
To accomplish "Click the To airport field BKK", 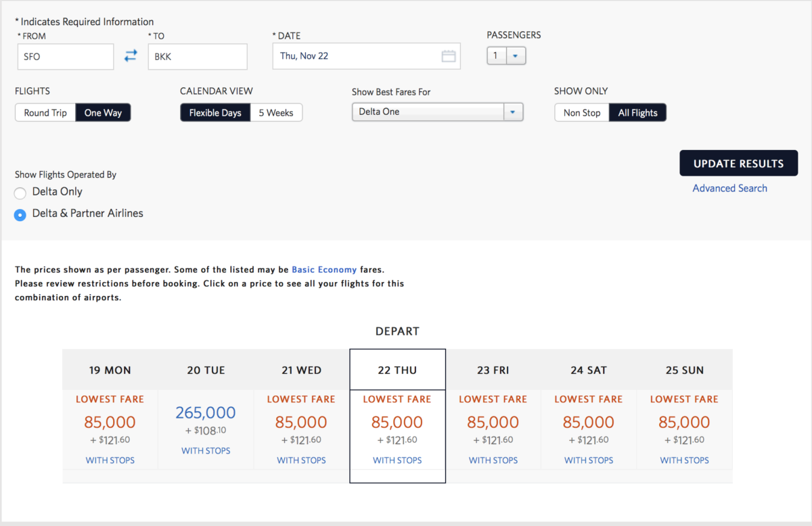I will pos(198,57).
